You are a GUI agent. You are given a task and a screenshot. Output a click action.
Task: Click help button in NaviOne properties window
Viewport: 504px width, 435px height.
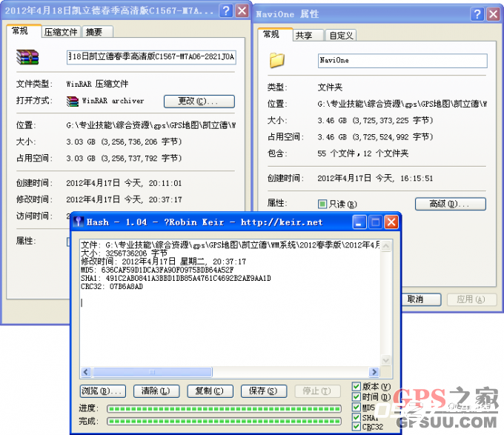[x=477, y=14]
